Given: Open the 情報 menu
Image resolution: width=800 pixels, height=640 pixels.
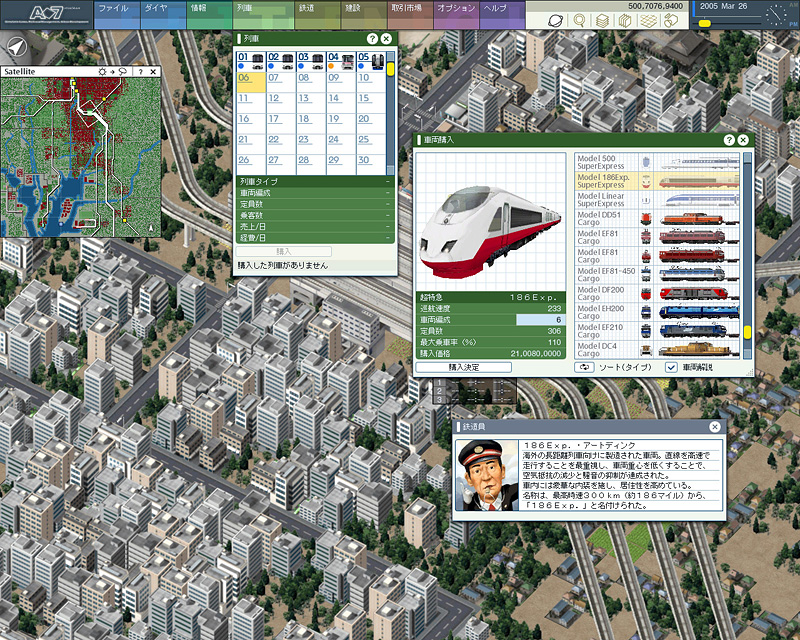Looking at the screenshot, I should coord(210,14).
